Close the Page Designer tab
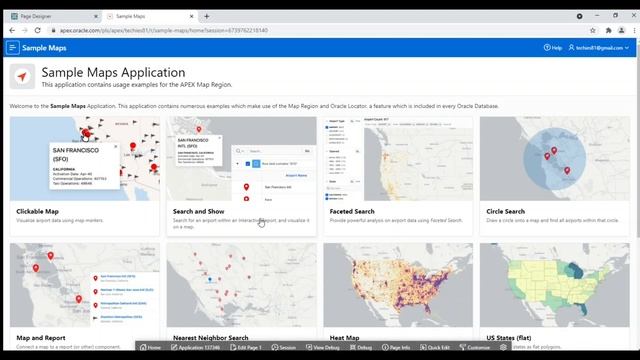The width and height of the screenshot is (640, 360). tap(96, 16)
